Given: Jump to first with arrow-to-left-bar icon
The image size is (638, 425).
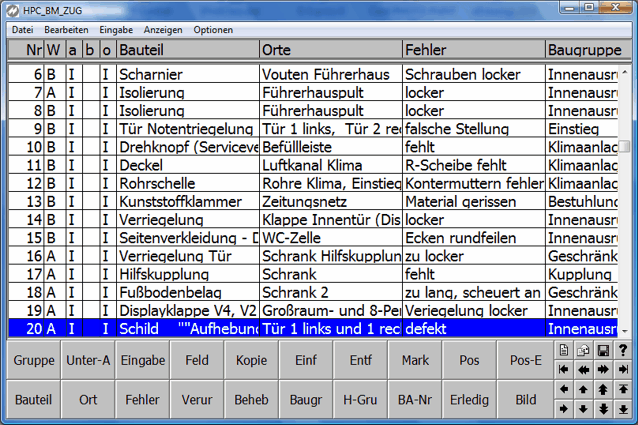Looking at the screenshot, I should pyautogui.click(x=565, y=369).
